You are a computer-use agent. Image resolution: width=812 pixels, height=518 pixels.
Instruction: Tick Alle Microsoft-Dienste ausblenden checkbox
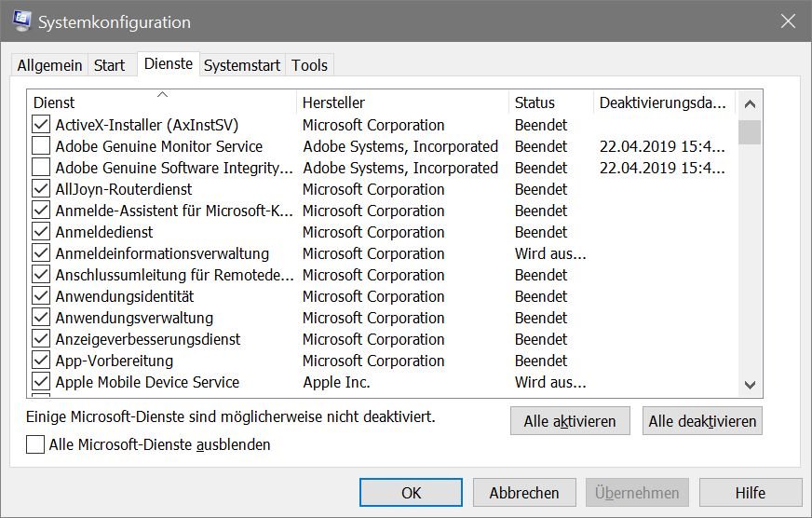pos(35,444)
